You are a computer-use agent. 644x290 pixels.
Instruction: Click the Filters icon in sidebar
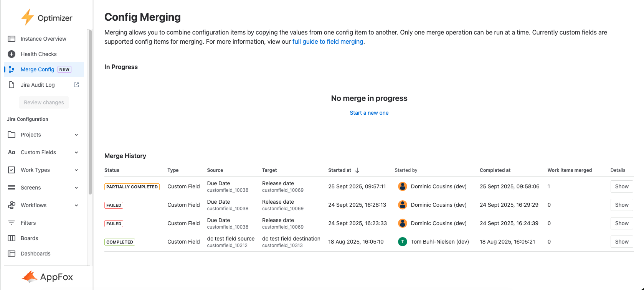tap(12, 223)
